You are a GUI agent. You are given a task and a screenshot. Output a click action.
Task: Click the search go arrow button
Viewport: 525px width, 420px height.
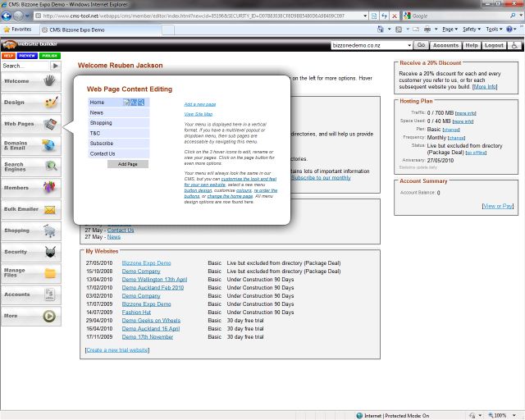55,66
